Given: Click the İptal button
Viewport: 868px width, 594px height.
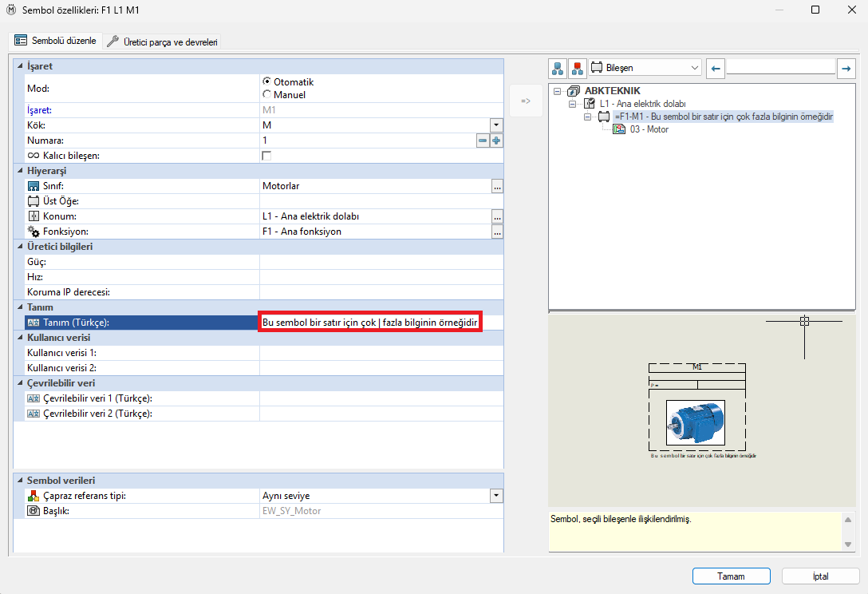Looking at the screenshot, I should coord(820,576).
